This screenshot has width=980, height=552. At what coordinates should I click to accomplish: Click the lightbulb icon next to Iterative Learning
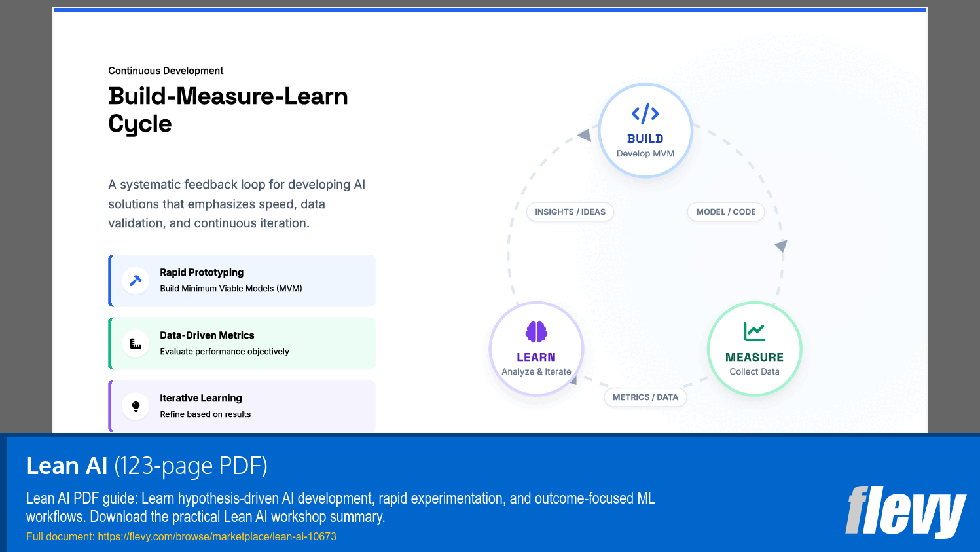136,405
